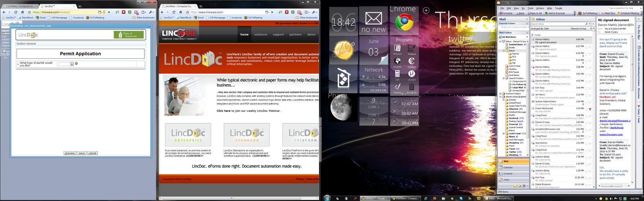The image size is (644, 201).
Task: Click the save button on permit form
Action: [x=82, y=153]
